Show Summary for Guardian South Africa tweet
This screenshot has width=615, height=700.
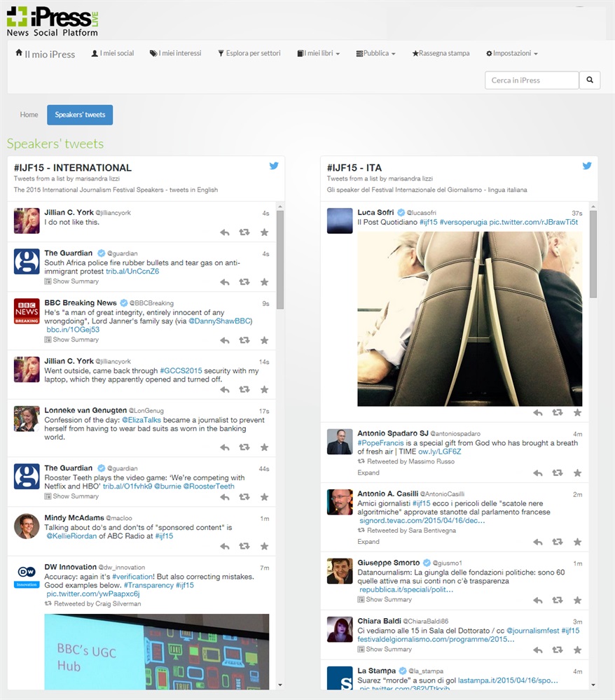point(71,281)
